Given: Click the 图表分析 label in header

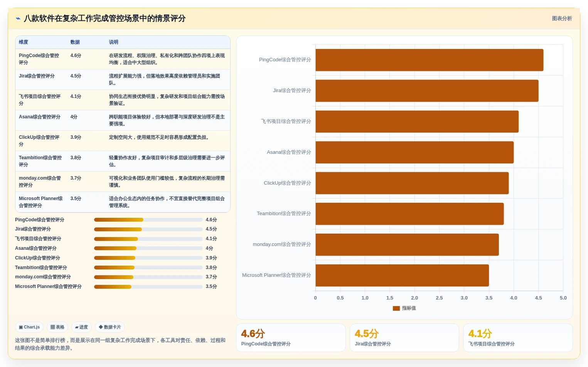Looking at the screenshot, I should tap(562, 19).
